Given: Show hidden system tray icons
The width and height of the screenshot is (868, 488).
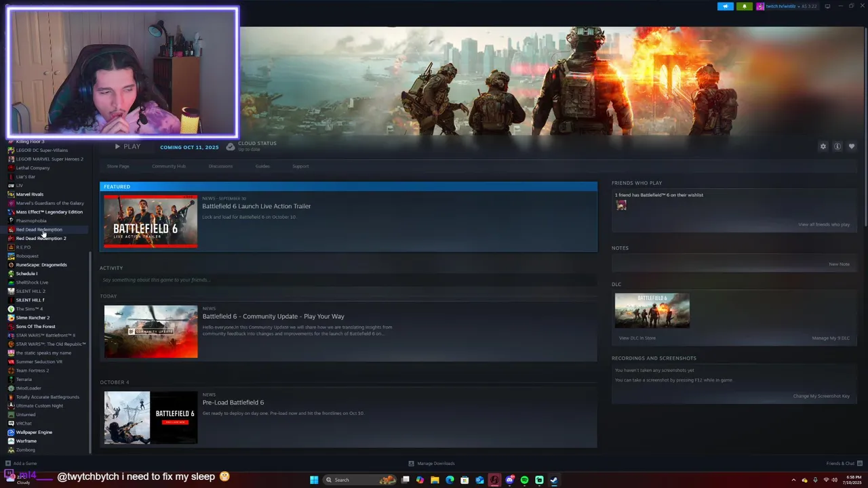Looking at the screenshot, I should pos(793,480).
